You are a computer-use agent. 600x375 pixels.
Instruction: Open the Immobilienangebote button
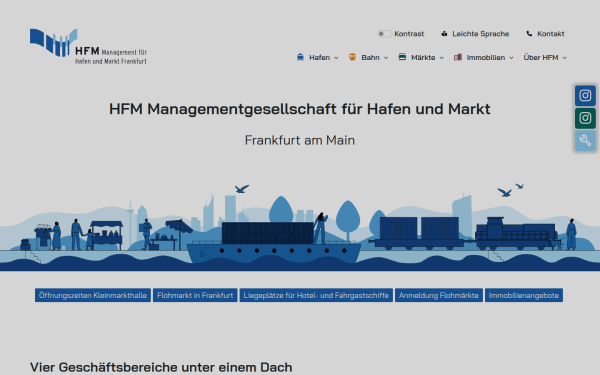tap(523, 295)
